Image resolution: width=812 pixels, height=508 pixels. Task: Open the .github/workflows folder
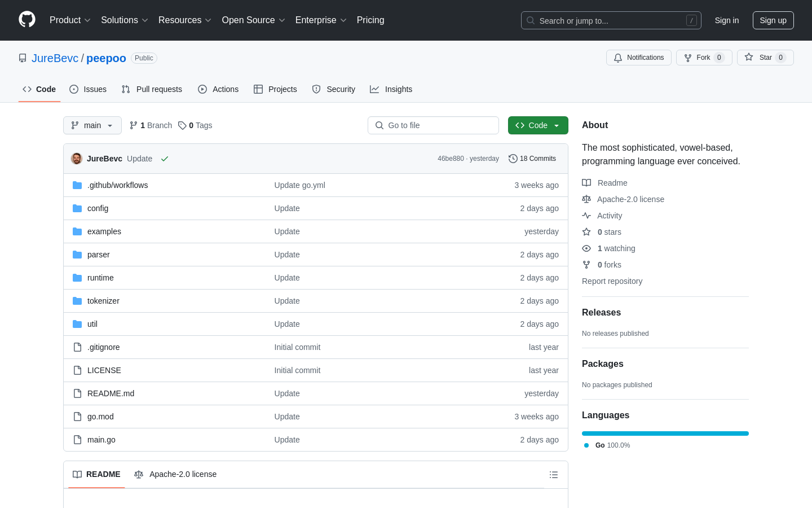[x=117, y=185]
